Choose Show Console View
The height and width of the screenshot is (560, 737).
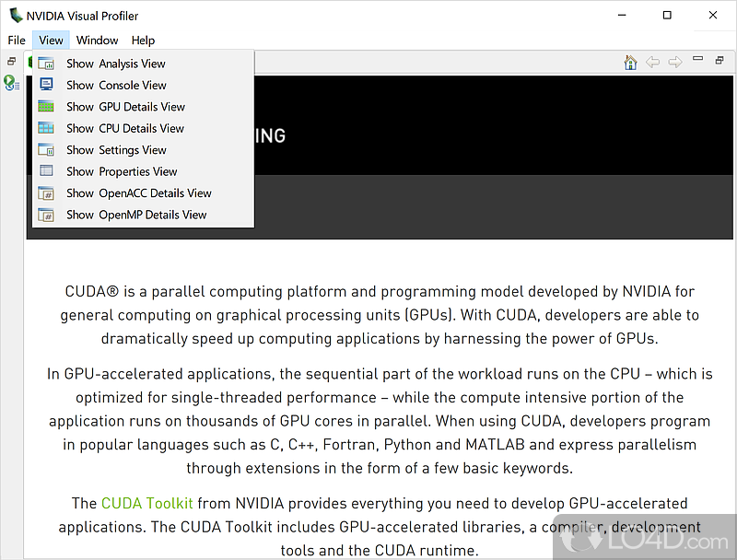[143, 85]
